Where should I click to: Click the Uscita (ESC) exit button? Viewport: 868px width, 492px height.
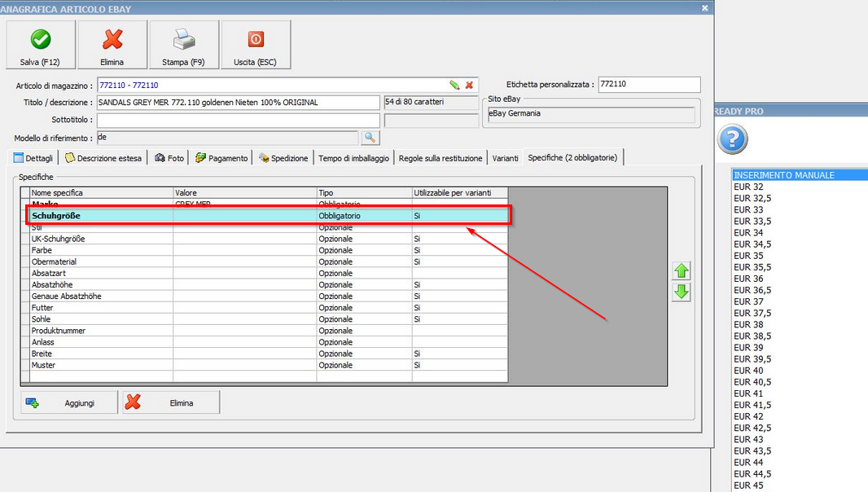256,45
